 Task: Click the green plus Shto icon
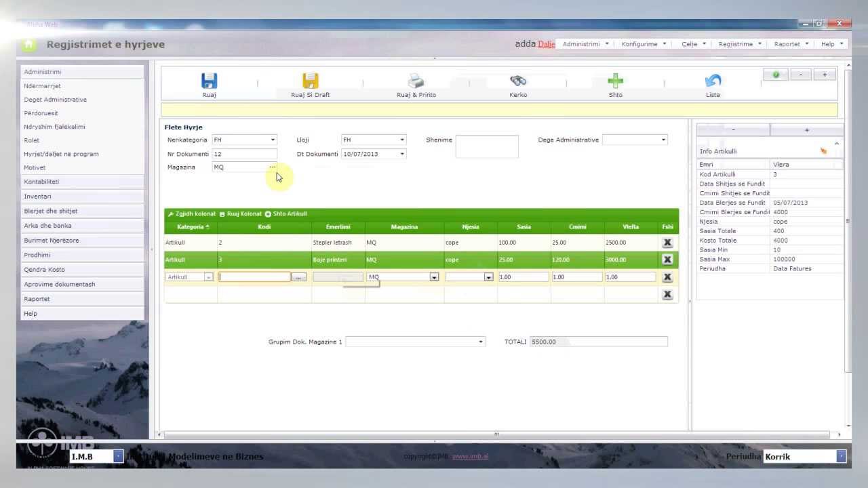coord(615,81)
